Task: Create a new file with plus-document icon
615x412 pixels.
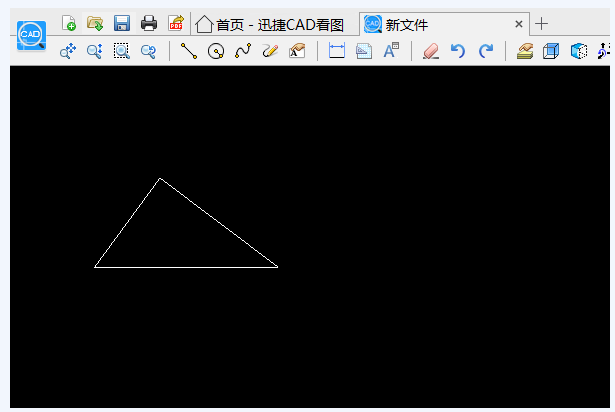Action: [x=69, y=23]
